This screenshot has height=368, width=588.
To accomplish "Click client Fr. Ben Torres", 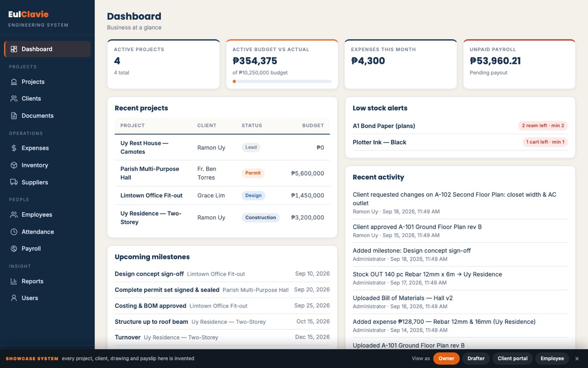I will tap(206, 173).
